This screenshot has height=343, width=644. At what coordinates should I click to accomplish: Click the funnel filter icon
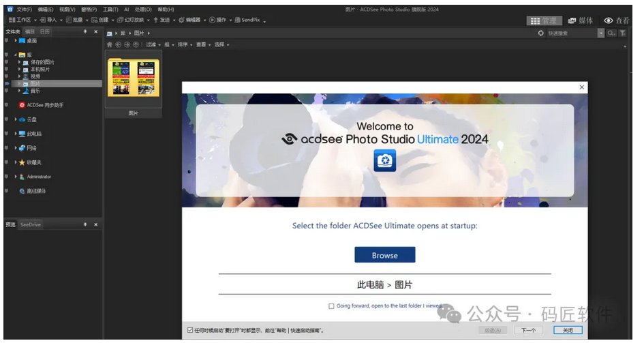coord(623,33)
